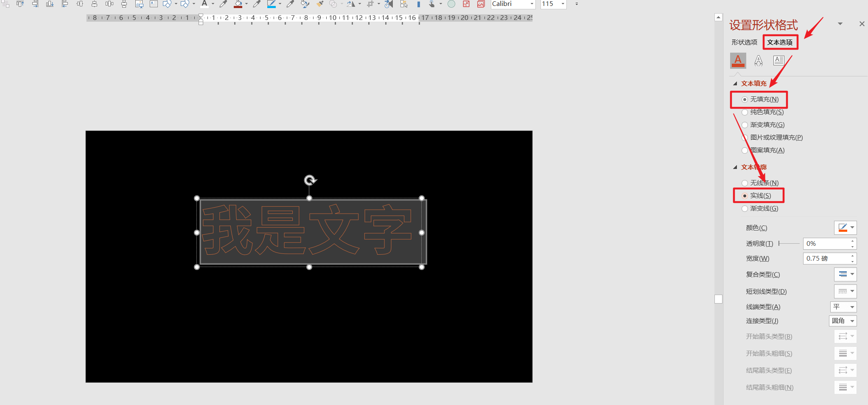Click the Crop tool toolbar icon

(370, 4)
